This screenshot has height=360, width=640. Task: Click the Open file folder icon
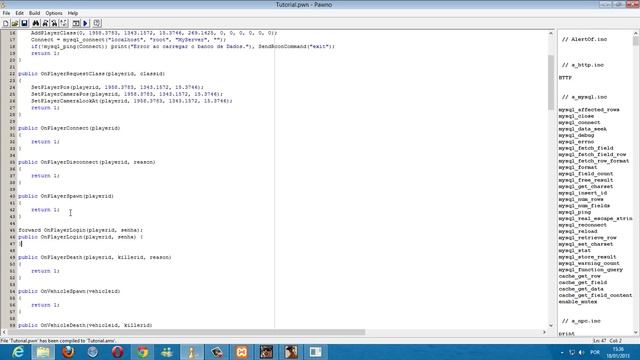[15, 23]
